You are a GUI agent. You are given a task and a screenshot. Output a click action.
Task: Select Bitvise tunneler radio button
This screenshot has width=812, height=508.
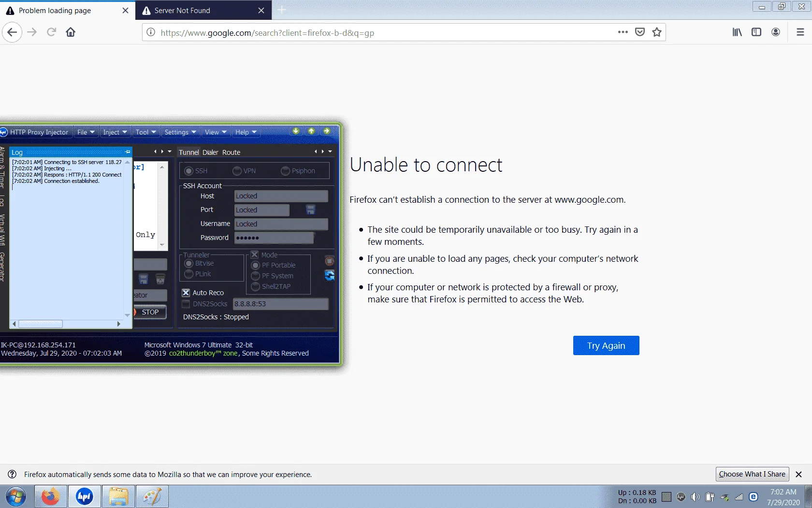click(189, 263)
